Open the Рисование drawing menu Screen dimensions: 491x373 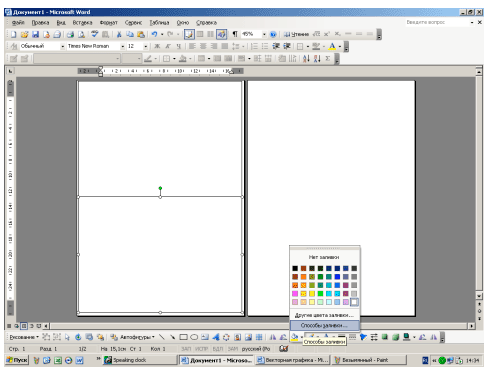pyautogui.click(x=24, y=337)
